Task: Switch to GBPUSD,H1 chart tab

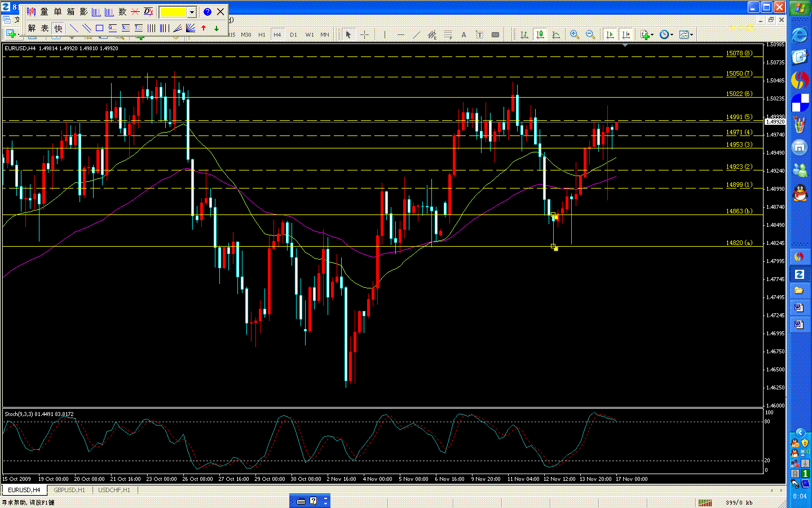Action: coord(69,490)
